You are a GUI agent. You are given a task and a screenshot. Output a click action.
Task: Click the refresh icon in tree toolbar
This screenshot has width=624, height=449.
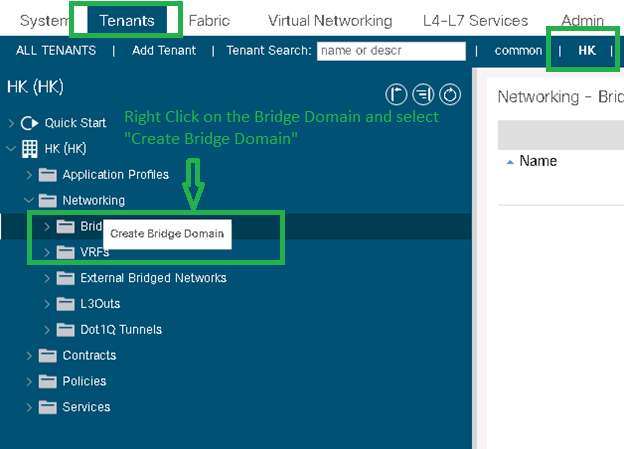point(450,95)
